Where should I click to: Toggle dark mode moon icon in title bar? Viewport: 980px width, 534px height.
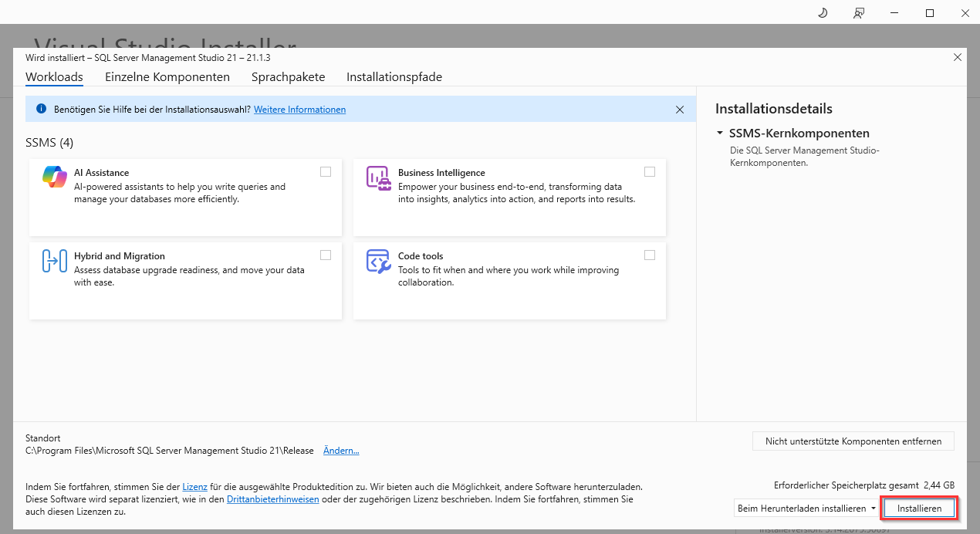823,13
